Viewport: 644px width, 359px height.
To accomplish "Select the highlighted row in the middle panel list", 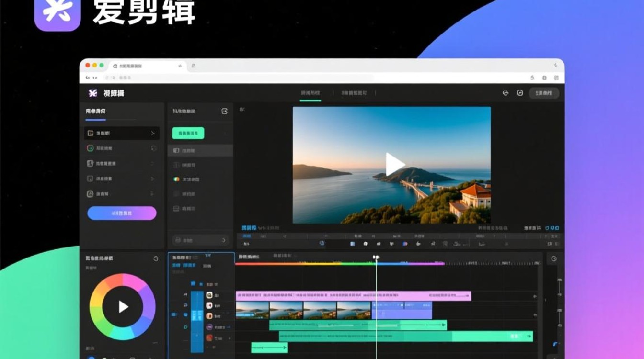I will pos(200,150).
